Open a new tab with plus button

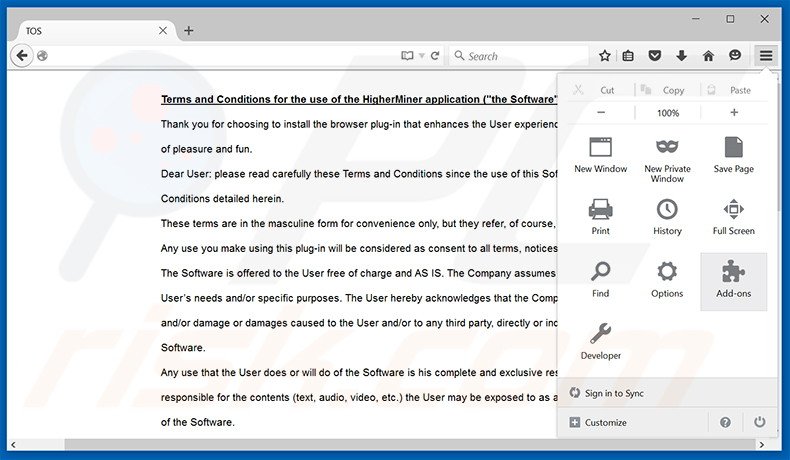188,31
